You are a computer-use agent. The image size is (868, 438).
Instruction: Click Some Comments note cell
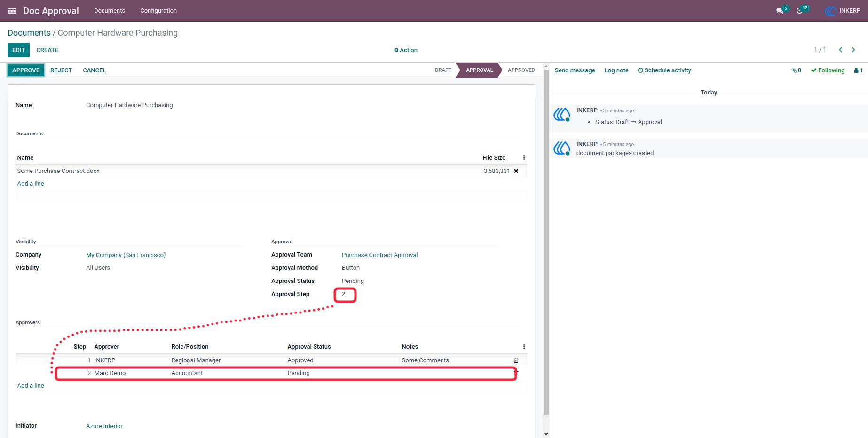click(425, 360)
